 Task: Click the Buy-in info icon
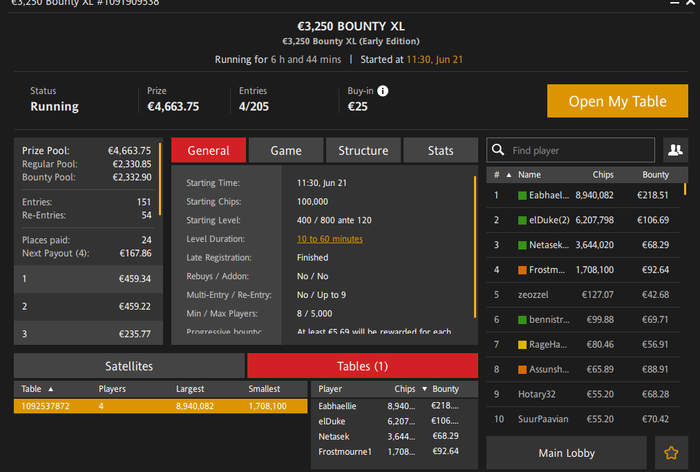coord(383,91)
